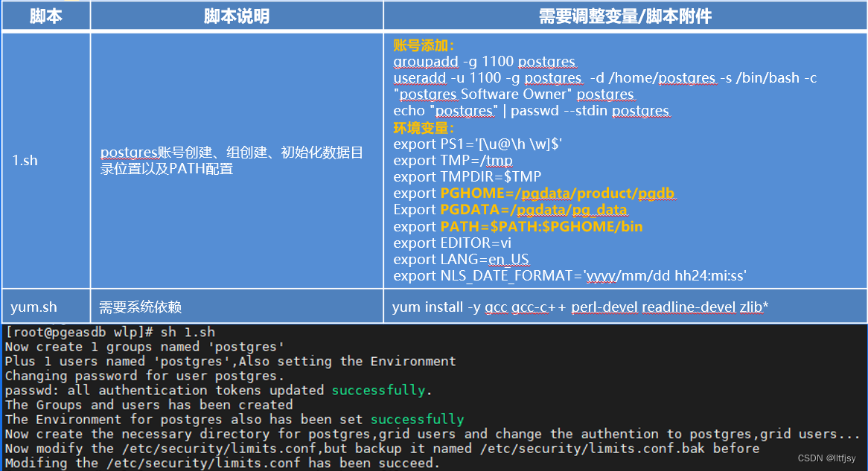Image resolution: width=868 pixels, height=471 pixels.
Task: Click the echo passwd --stdin line
Action: point(532,112)
